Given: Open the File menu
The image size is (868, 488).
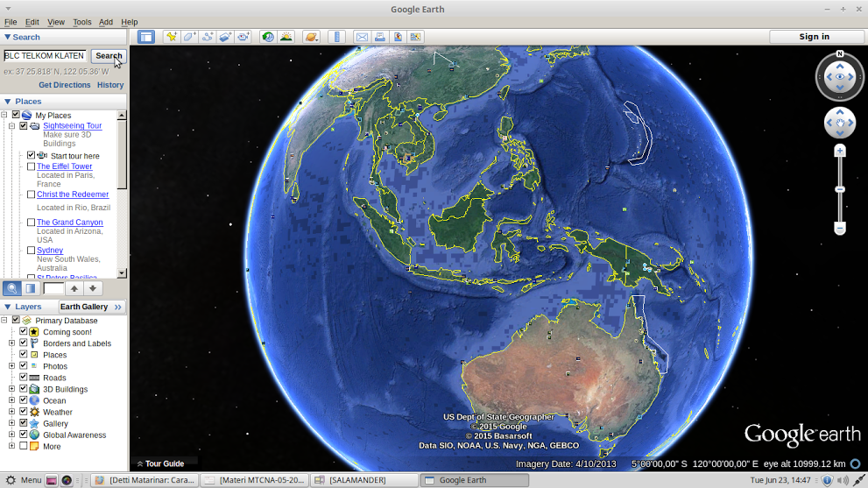Looking at the screenshot, I should tap(11, 22).
